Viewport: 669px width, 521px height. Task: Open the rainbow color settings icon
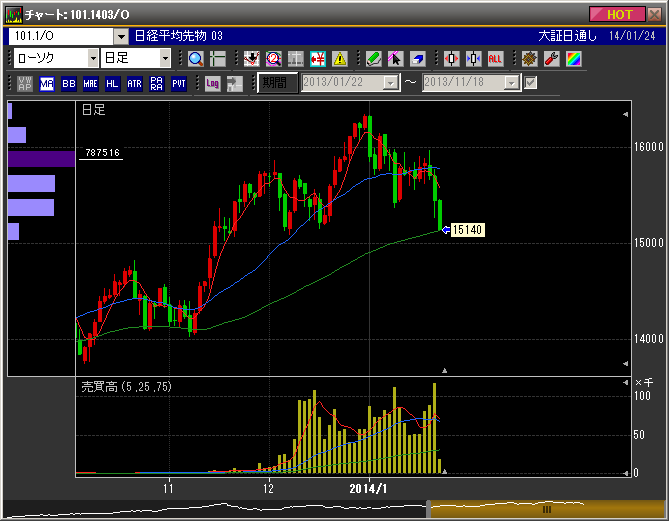pyautogui.click(x=573, y=59)
